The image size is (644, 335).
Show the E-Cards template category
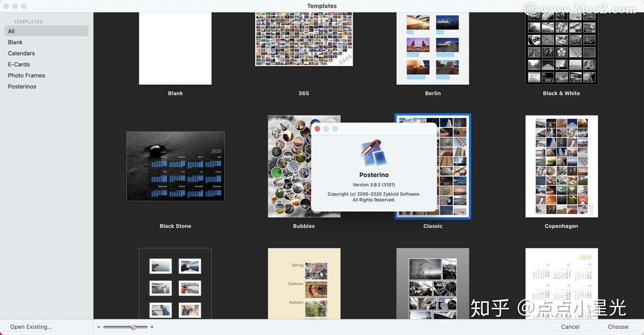click(x=47, y=64)
